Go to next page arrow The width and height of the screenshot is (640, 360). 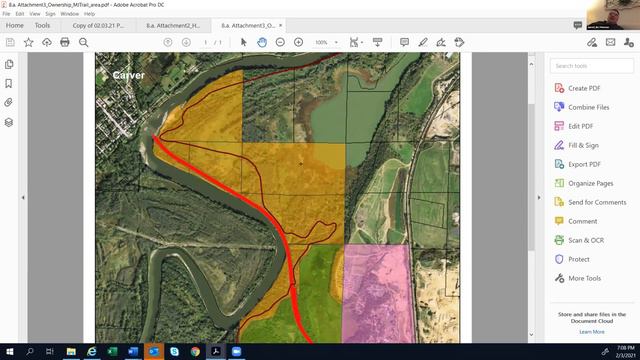click(186, 42)
